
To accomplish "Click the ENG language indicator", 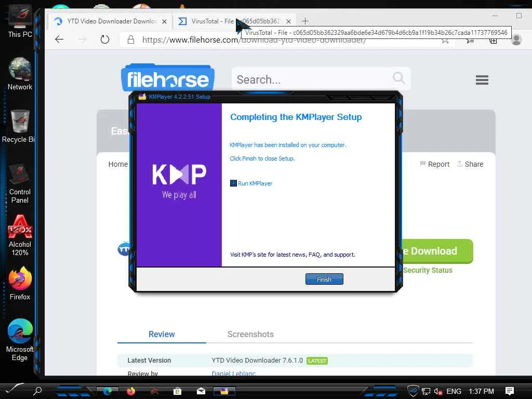I will point(454,391).
